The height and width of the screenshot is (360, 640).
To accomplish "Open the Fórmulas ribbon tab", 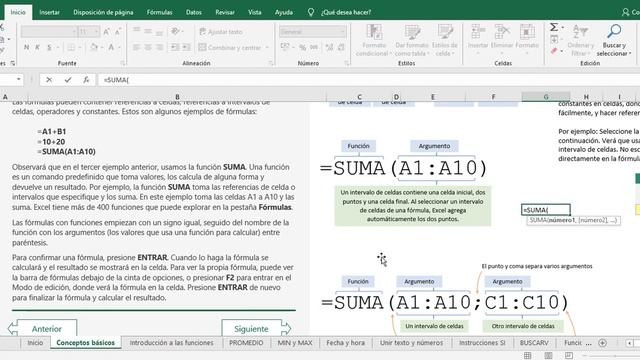I will 159,12.
